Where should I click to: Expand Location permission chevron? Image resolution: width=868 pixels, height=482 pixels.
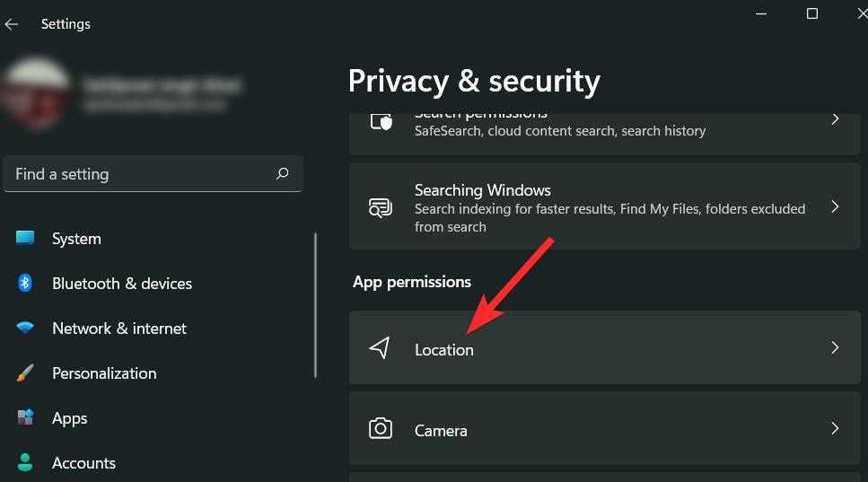[x=835, y=348]
